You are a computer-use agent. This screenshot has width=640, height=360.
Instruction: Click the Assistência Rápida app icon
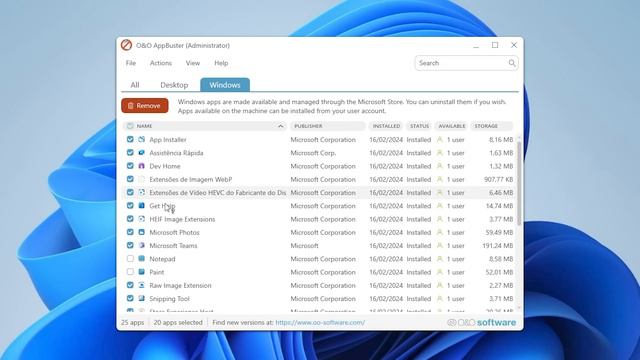pos(142,153)
